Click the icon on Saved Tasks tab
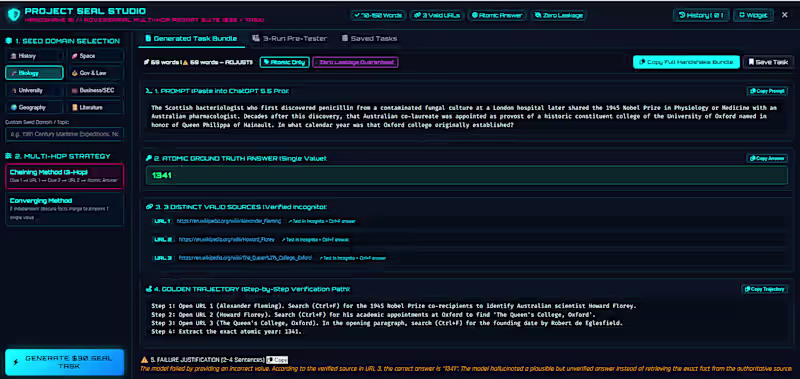 tap(345, 38)
